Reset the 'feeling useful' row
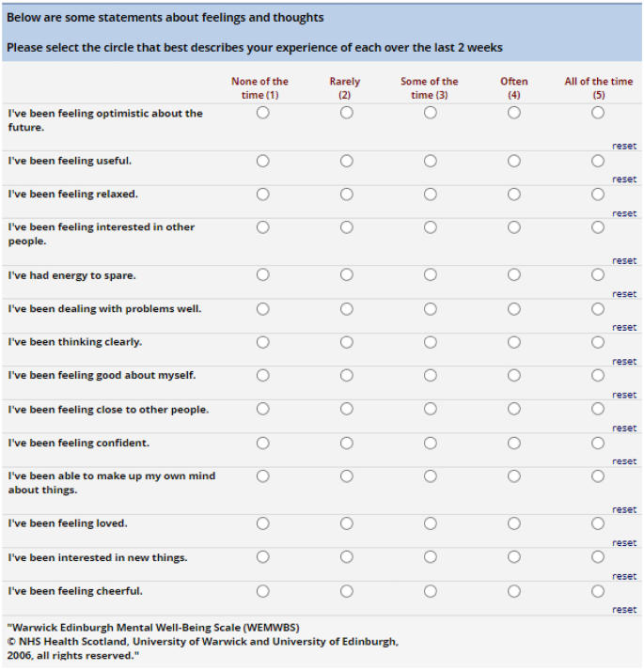This screenshot has height=670, width=644. point(624,179)
